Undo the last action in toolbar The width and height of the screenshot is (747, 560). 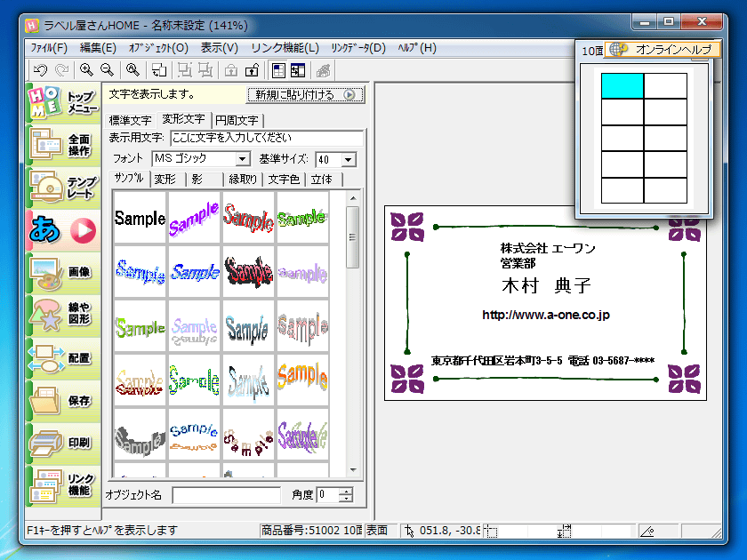point(41,70)
